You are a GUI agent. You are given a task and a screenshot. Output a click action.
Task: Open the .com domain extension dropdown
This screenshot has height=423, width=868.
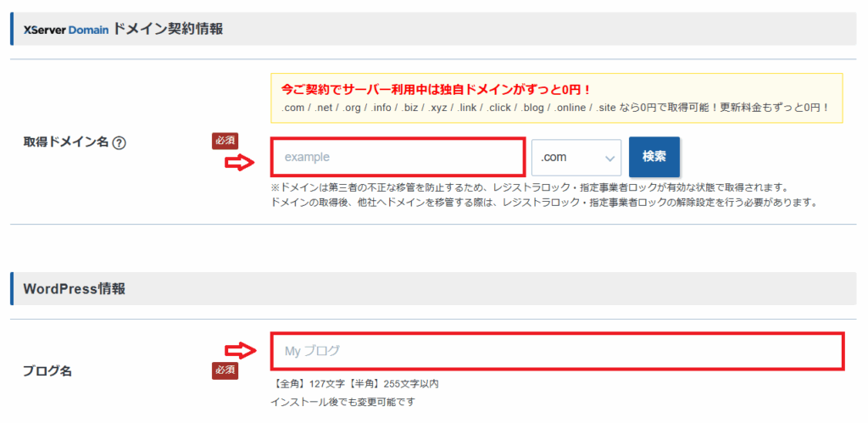point(576,158)
